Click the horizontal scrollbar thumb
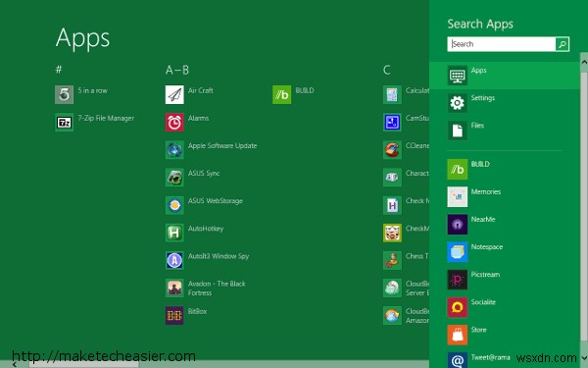Viewport: 588px width, 368px height. tap(83, 364)
